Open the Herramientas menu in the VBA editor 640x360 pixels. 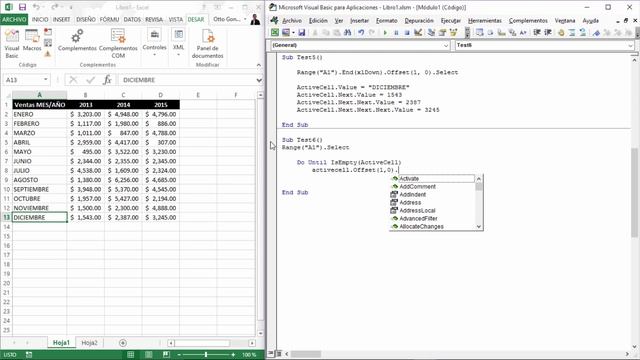(484, 20)
